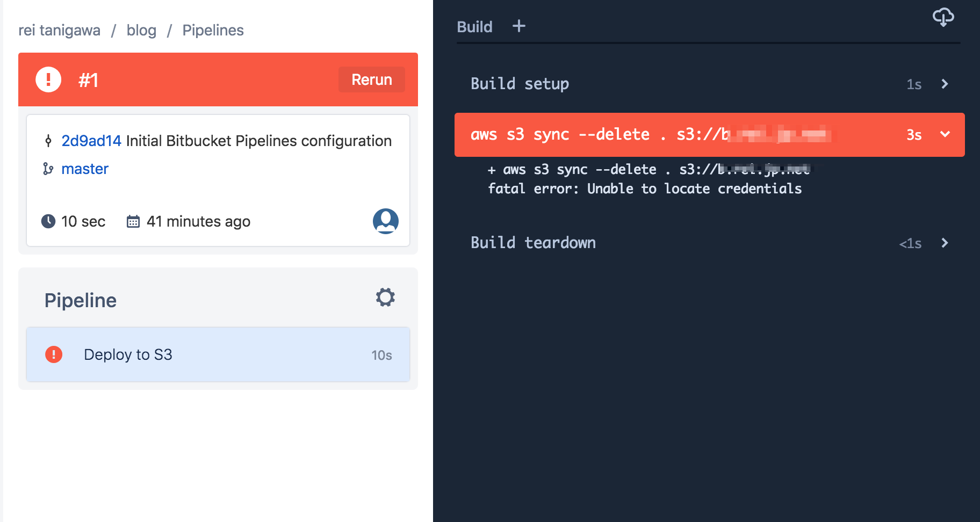980x522 pixels.
Task: Open the master branch link
Action: pos(85,169)
